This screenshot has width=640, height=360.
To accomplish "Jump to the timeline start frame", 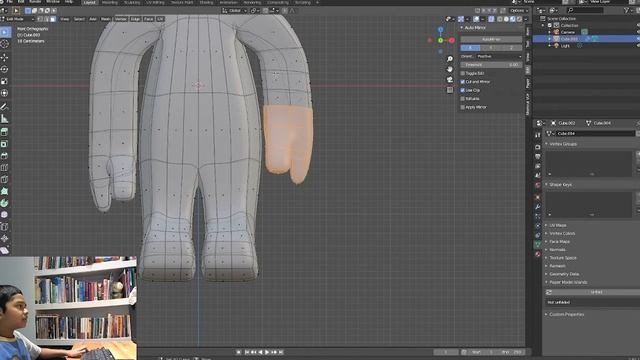I will coord(247,352).
